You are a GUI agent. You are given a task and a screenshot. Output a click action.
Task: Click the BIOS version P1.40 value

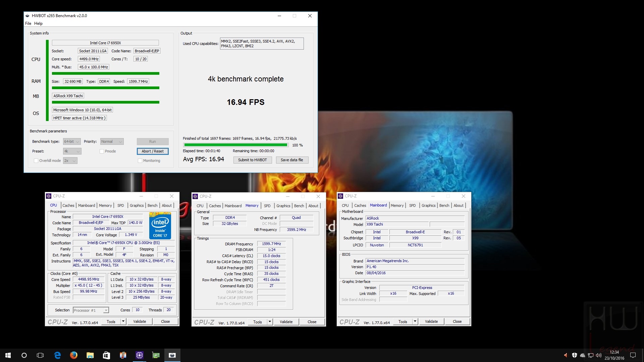[x=415, y=267]
